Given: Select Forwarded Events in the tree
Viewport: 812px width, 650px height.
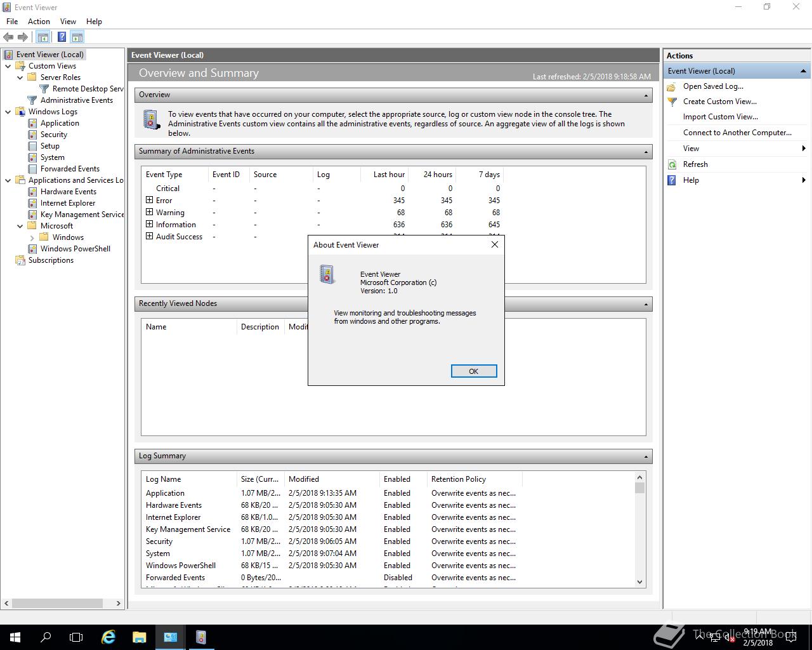Looking at the screenshot, I should [70, 169].
